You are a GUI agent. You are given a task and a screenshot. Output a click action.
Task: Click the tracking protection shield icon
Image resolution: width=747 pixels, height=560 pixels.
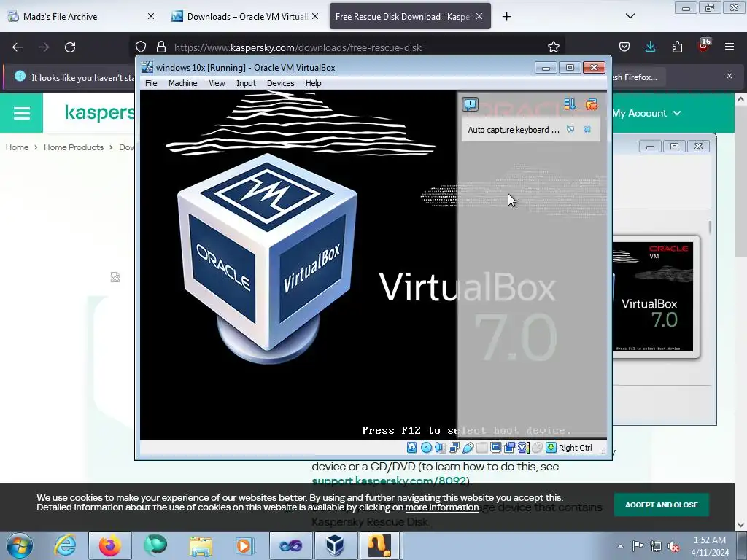[141, 47]
